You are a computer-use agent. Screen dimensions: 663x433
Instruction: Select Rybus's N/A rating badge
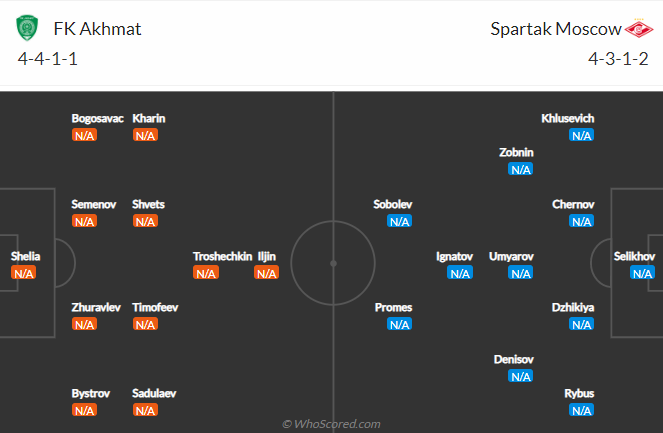581,409
